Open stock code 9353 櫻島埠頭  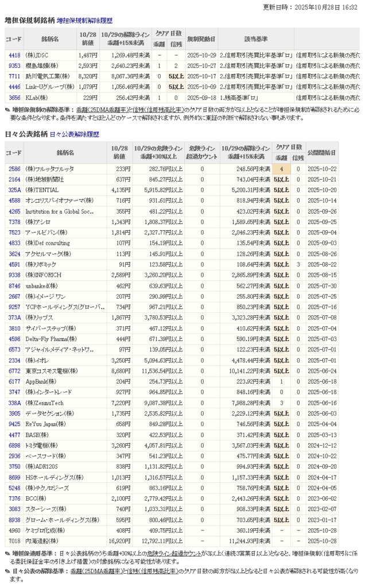[x=14, y=66]
